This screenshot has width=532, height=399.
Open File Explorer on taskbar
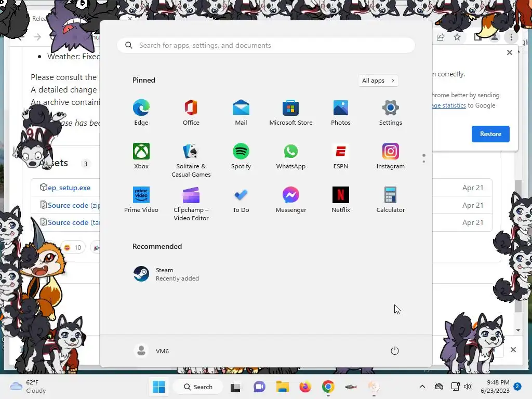(282, 387)
